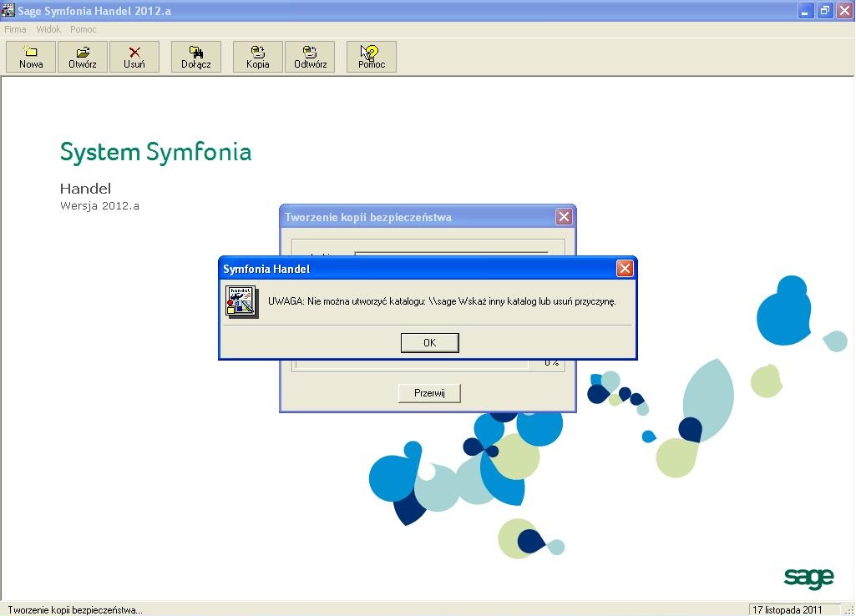Click the Przerwij button in backup dialog
856x616 pixels.
click(429, 393)
